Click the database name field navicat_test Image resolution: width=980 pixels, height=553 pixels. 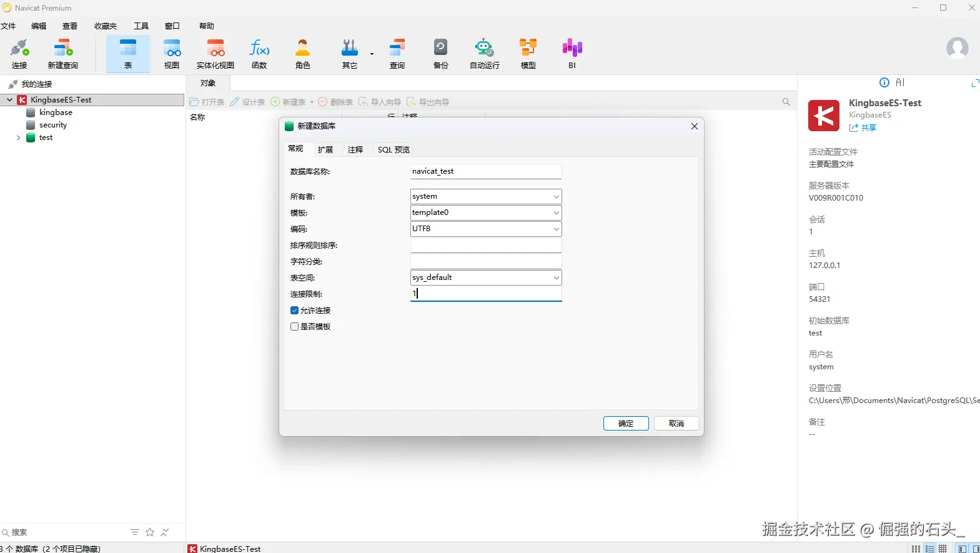point(486,171)
